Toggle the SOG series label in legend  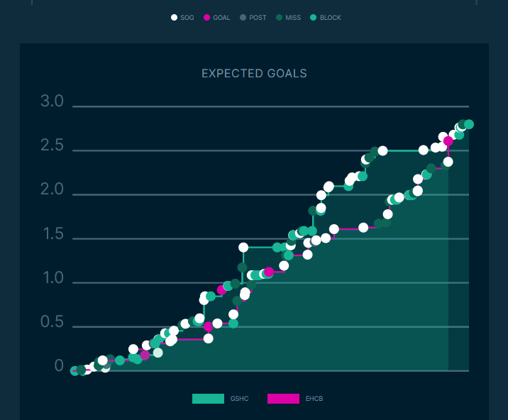coord(188,18)
